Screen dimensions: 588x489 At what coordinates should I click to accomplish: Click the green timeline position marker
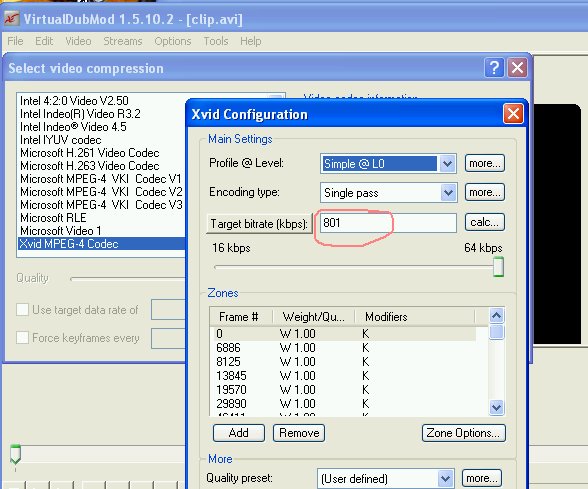coord(15,454)
